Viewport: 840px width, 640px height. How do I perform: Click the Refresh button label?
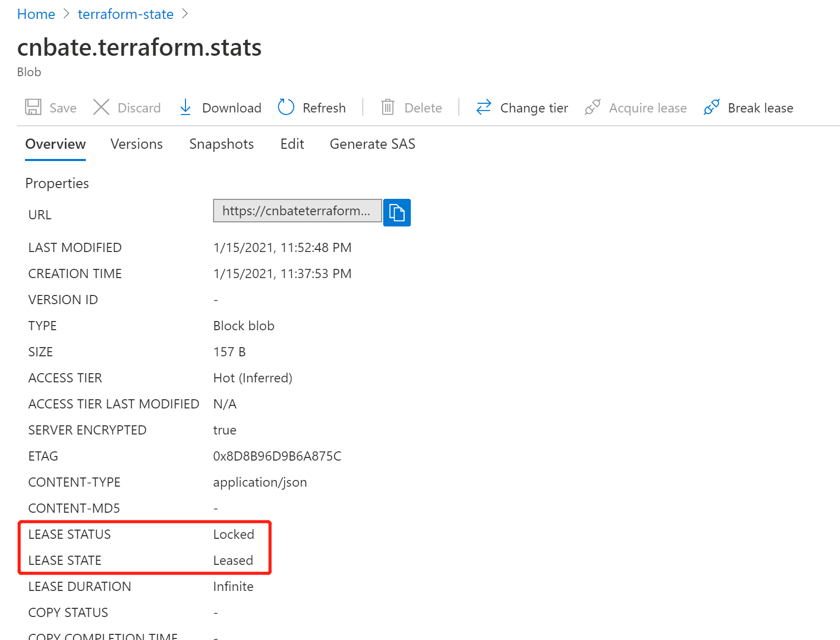coord(324,108)
